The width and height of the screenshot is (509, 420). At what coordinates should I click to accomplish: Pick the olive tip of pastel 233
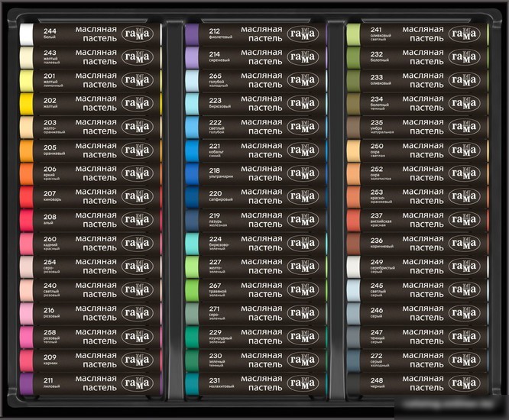pos(354,80)
